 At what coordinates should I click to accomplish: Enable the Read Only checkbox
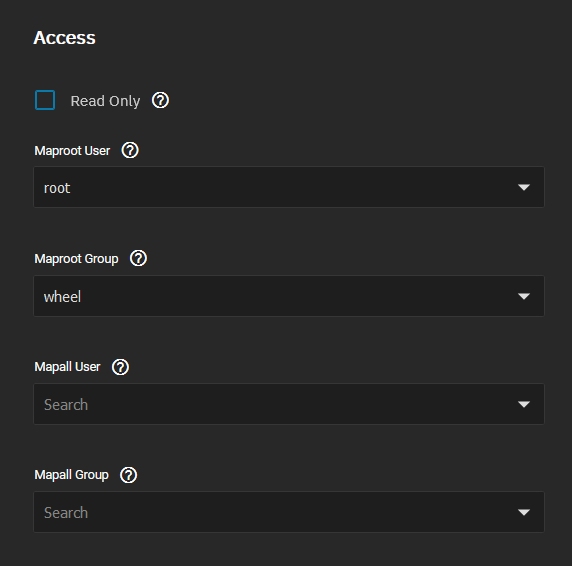pyautogui.click(x=45, y=100)
